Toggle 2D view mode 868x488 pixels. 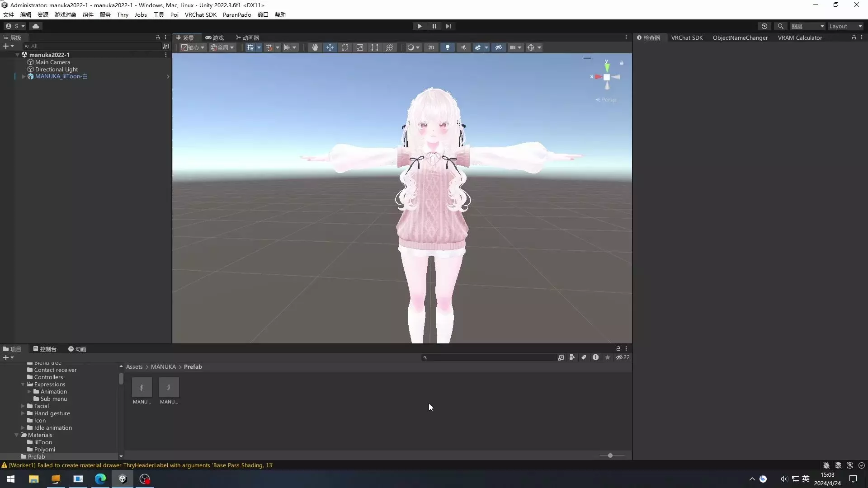(431, 47)
